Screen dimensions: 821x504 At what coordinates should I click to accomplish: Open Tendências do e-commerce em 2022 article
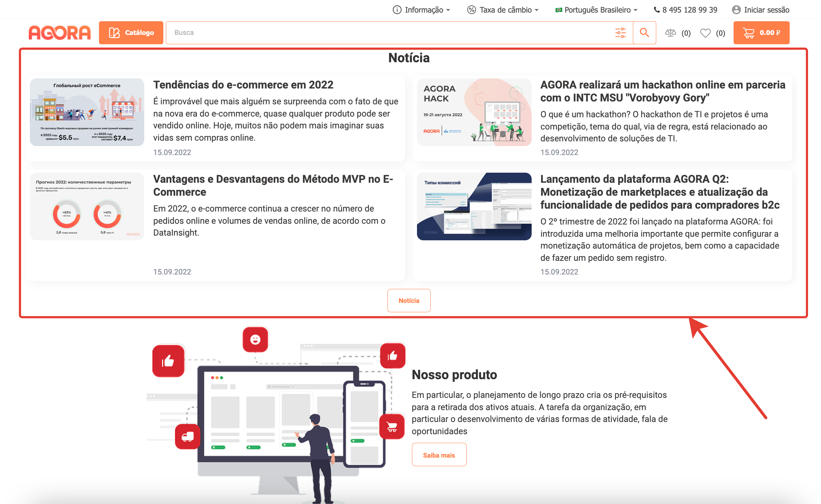click(x=243, y=85)
